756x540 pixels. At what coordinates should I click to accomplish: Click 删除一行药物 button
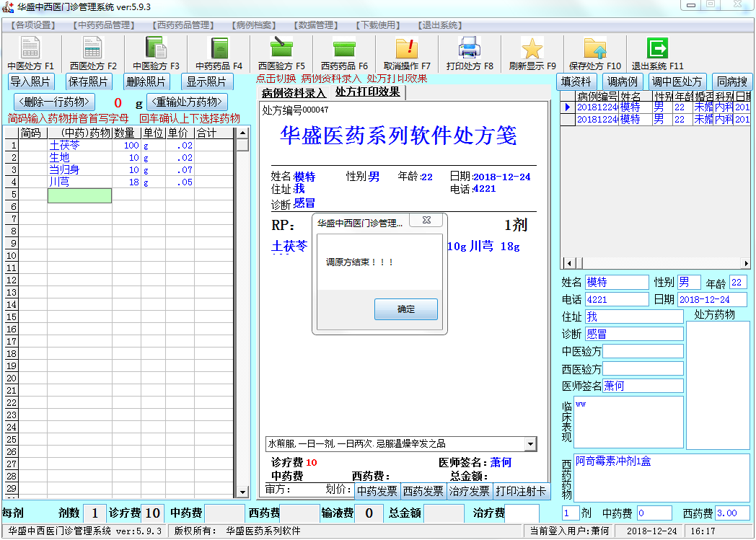(55, 102)
